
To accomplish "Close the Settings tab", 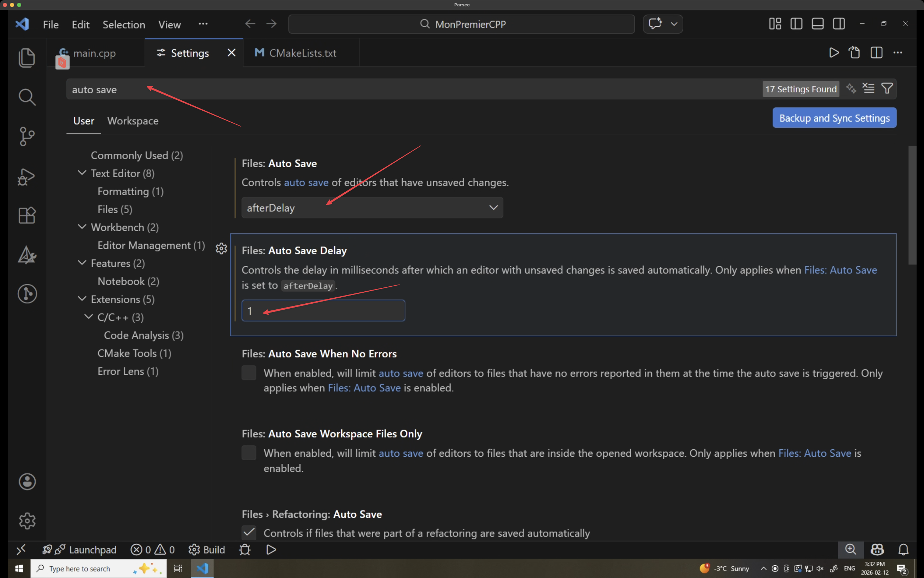I will click(232, 52).
